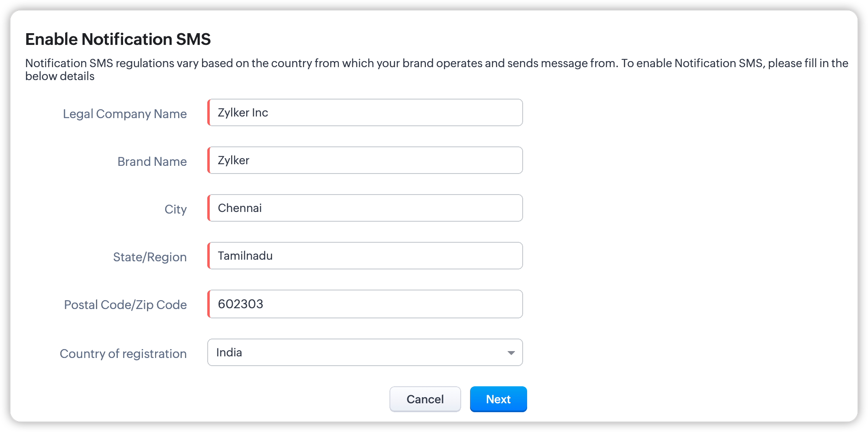Click the State/Region label
The width and height of the screenshot is (868, 432).
click(150, 257)
